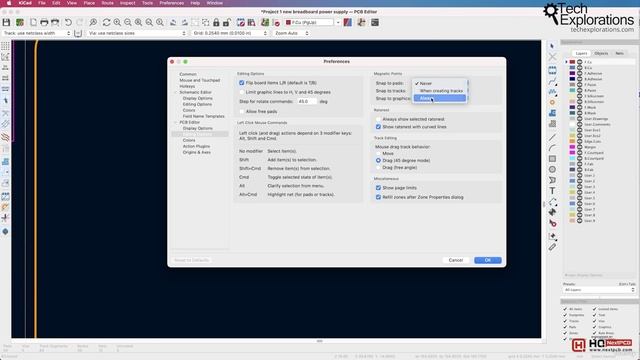640x360 pixels.
Task: Enable Always show selected ratsnest
Action: coord(378,119)
